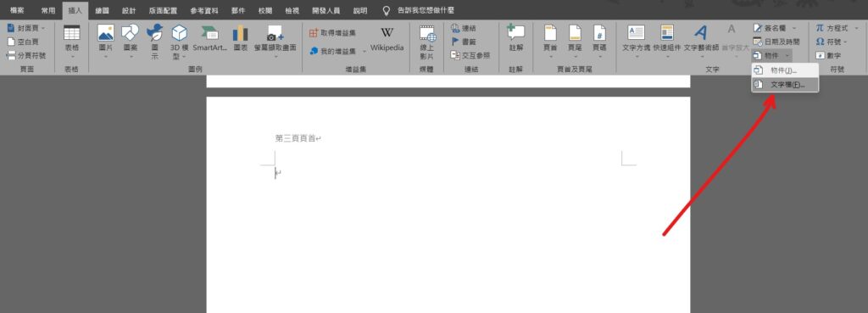Switch to the Home (常用) tab
The image size is (868, 313).
coord(48,10)
